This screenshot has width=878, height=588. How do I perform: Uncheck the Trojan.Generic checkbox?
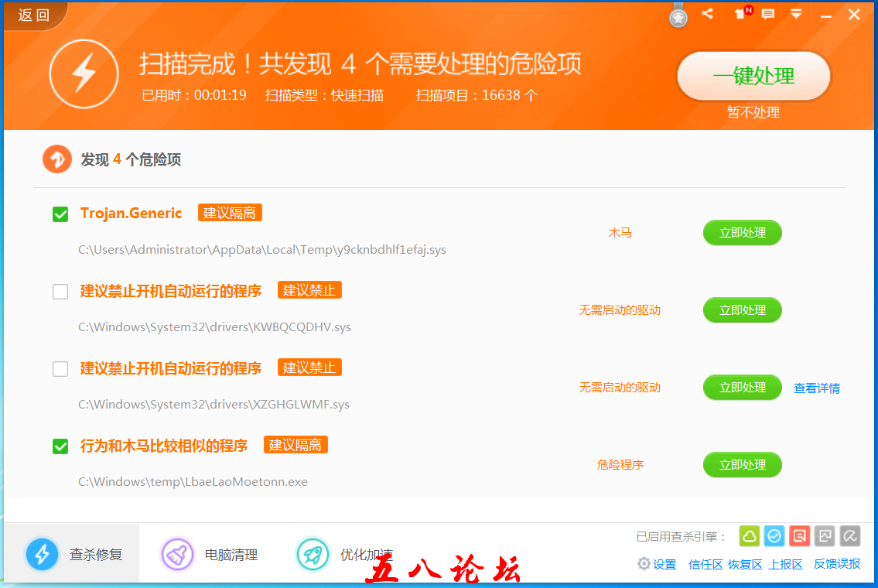[60, 214]
